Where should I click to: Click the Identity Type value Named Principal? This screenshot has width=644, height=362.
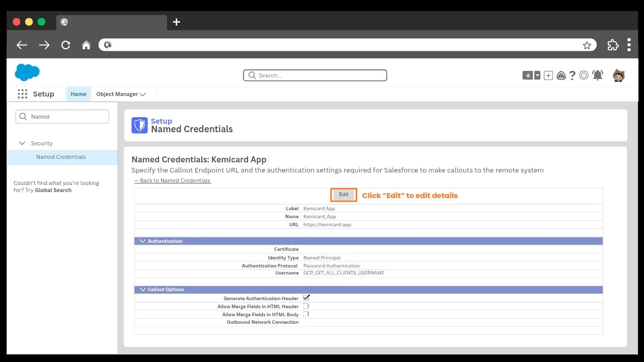322,258
